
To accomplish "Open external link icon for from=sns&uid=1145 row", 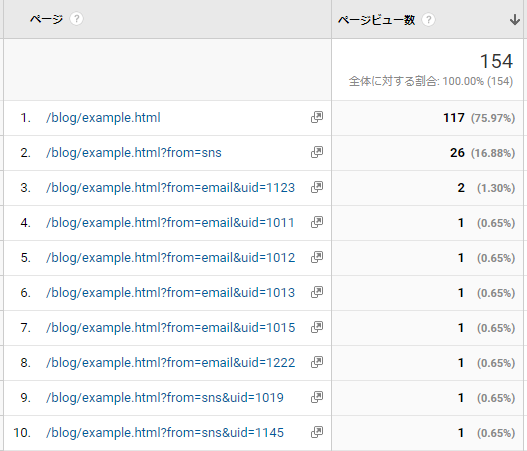I will click(317, 432).
